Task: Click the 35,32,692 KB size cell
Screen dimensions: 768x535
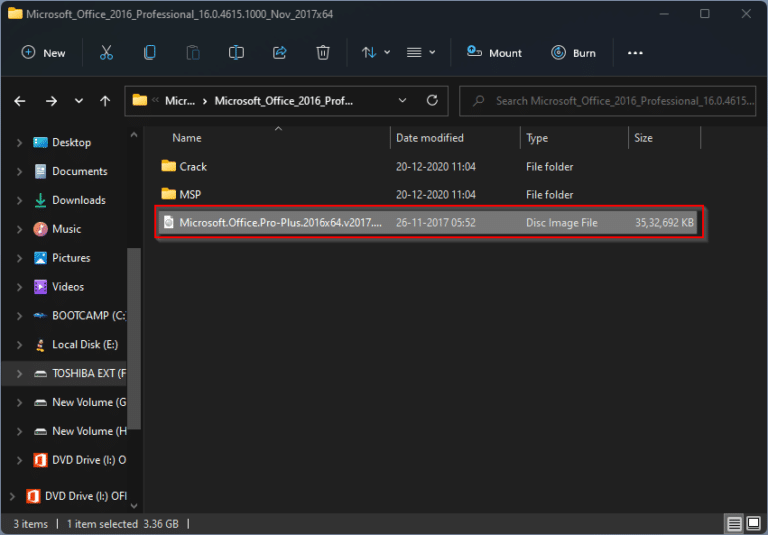Action: tap(664, 222)
